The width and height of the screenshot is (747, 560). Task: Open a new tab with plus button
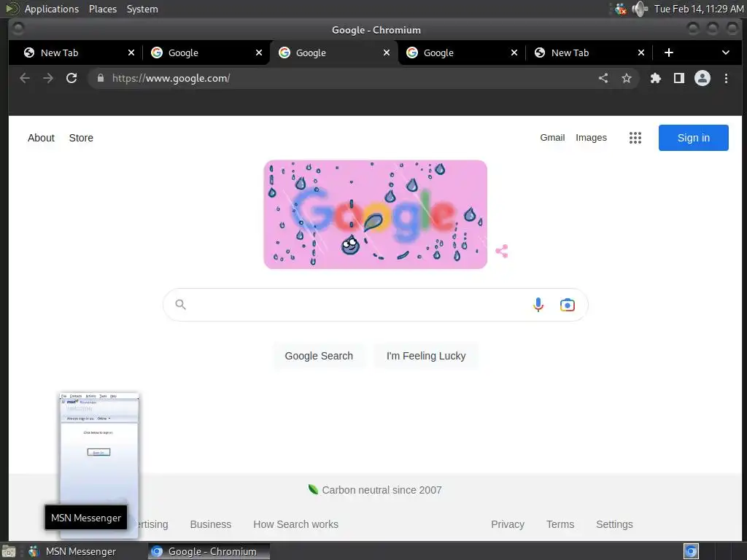coord(669,52)
